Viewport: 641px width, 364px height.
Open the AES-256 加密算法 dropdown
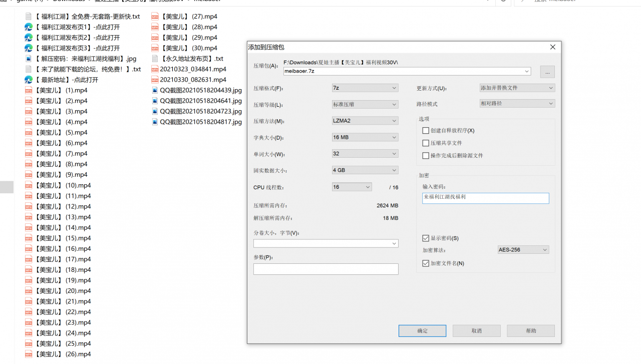click(523, 250)
